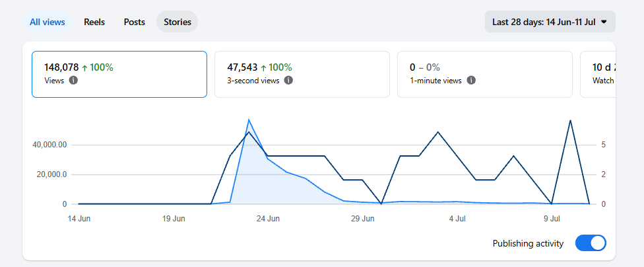This screenshot has width=644, height=267.
Task: Select the 1-minute views metric card
Action: [x=484, y=75]
